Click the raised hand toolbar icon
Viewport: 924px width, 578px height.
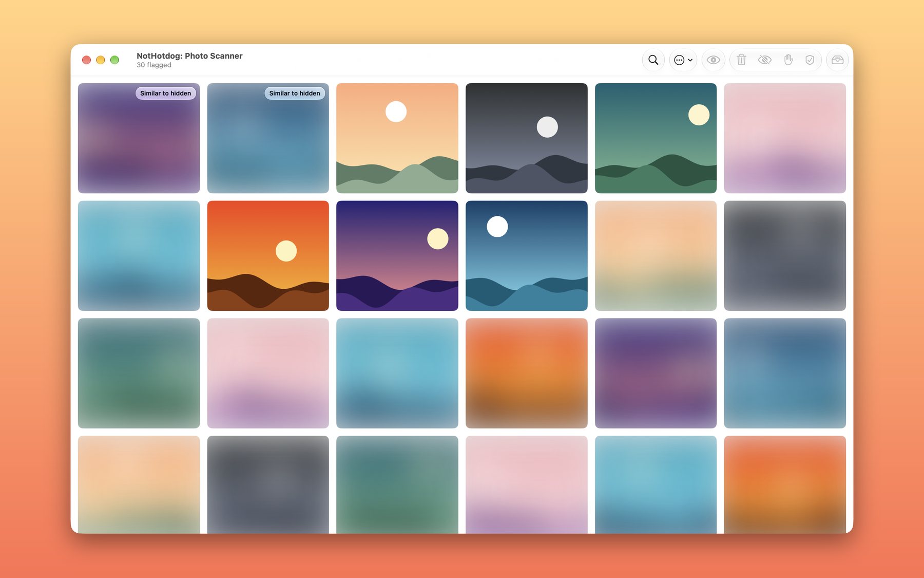788,60
